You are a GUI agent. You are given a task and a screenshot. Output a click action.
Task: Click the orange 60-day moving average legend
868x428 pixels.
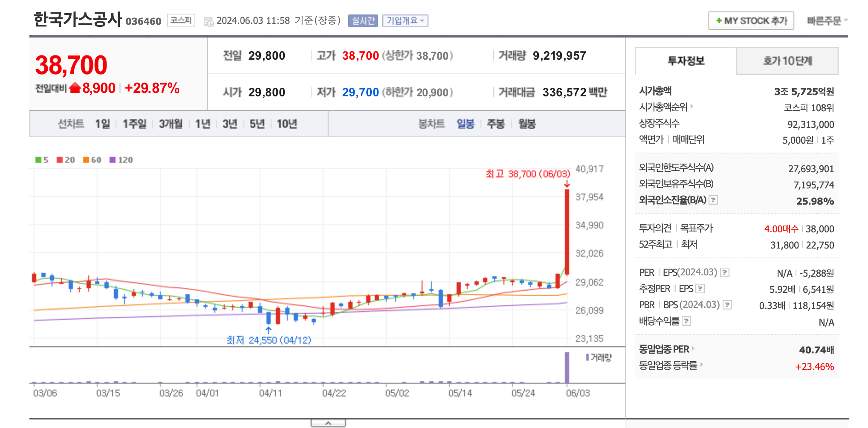pyautogui.click(x=92, y=160)
